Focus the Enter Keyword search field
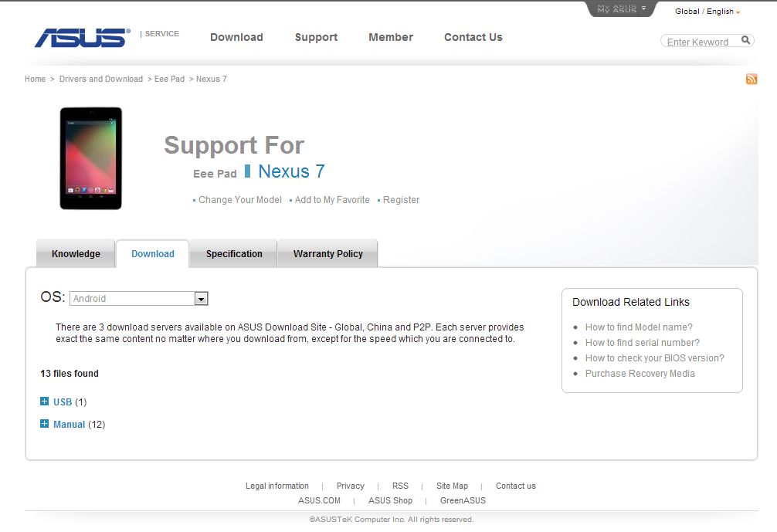This screenshot has width=777, height=532. click(701, 42)
